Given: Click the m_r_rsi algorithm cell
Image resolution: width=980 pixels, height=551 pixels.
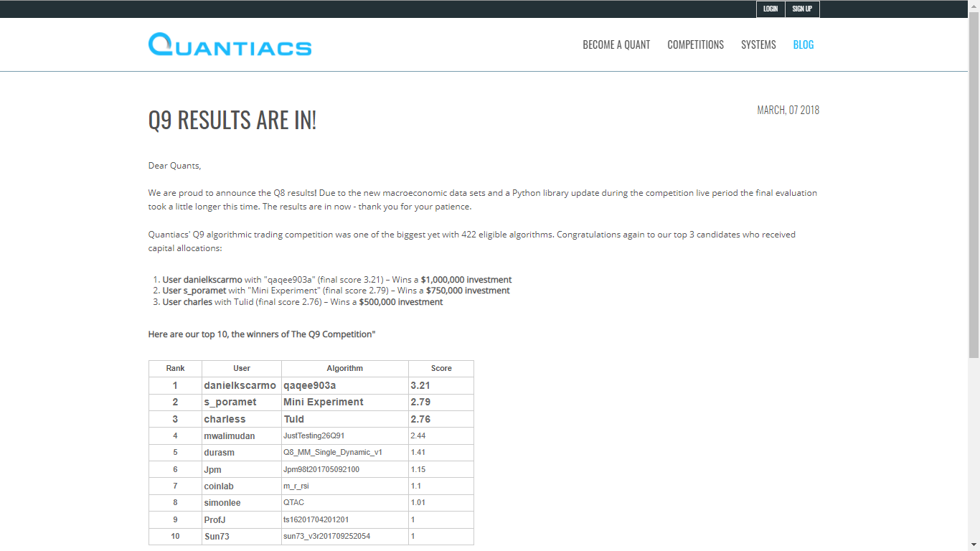Looking at the screenshot, I should [345, 486].
